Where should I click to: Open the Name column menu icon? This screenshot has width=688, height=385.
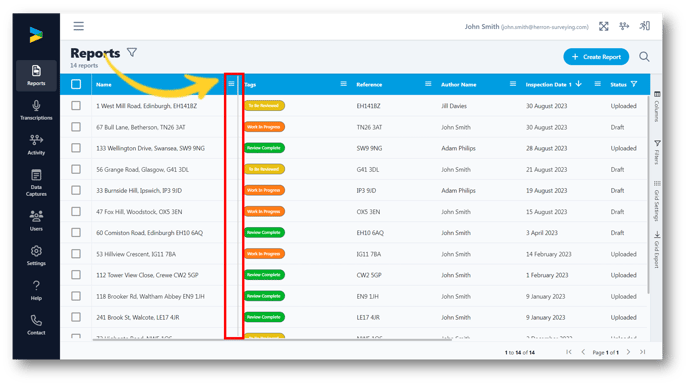coord(231,84)
